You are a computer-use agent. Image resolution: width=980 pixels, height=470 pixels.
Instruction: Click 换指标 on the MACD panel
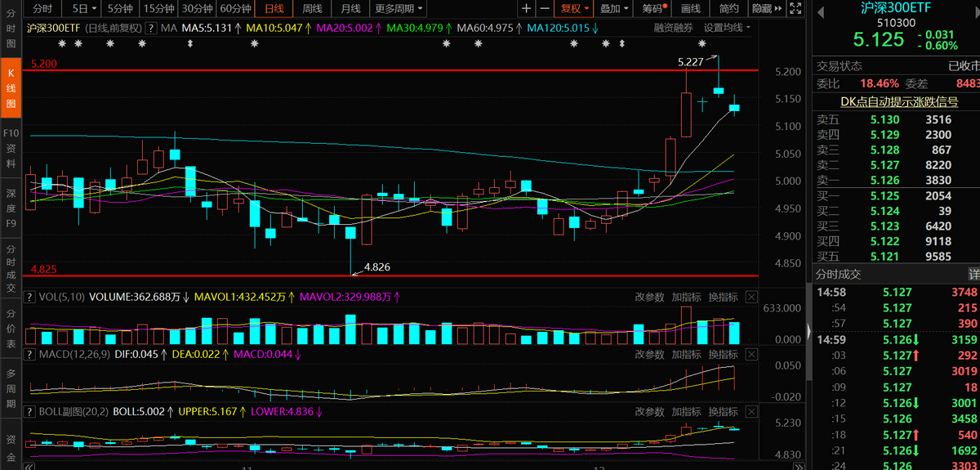(723, 354)
